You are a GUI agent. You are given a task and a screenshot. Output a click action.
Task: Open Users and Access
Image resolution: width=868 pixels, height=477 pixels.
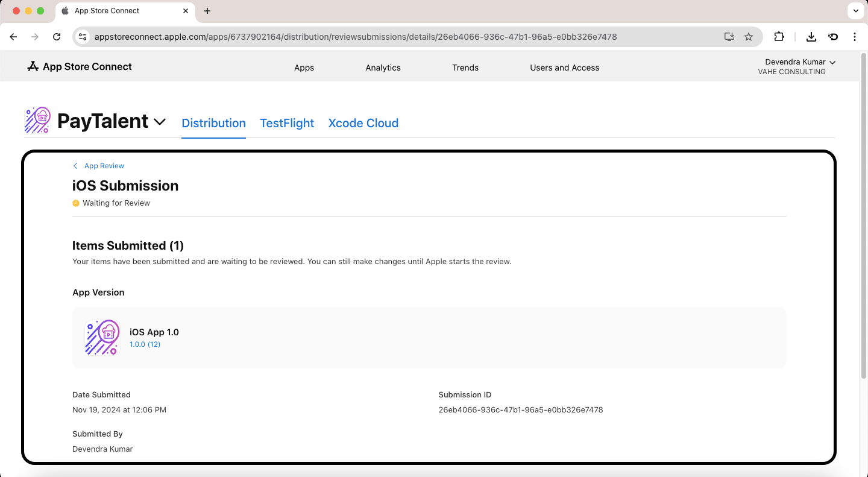click(x=565, y=68)
